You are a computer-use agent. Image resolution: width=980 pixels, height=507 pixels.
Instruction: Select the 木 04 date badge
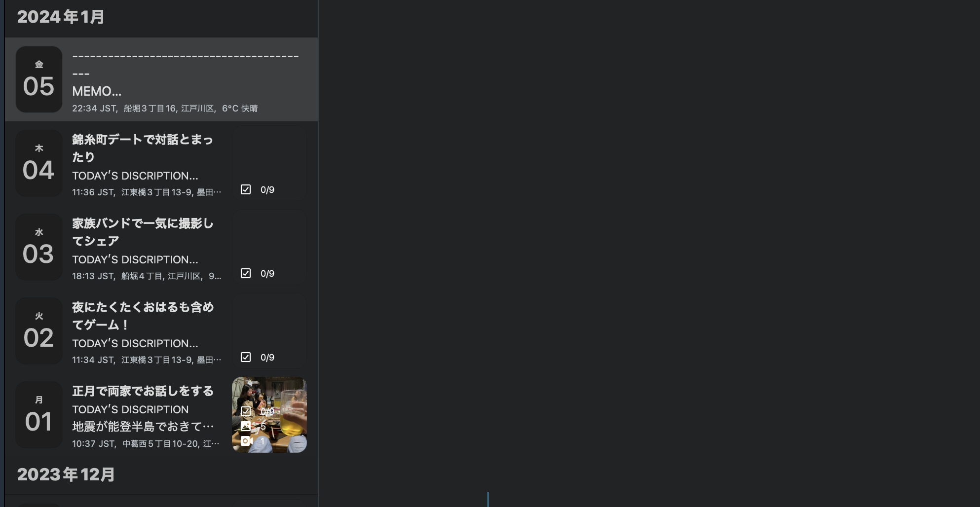(39, 163)
